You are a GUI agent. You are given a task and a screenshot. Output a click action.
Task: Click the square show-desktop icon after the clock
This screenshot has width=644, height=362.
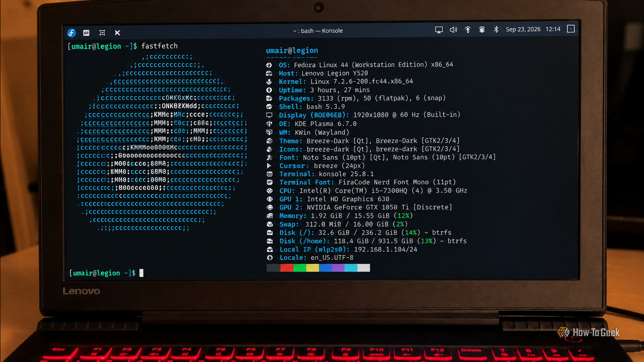point(571,29)
